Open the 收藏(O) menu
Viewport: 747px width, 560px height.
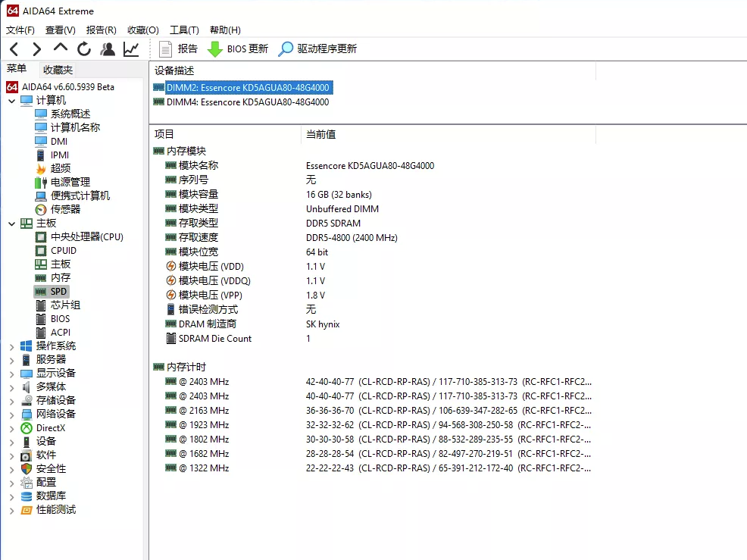[143, 30]
